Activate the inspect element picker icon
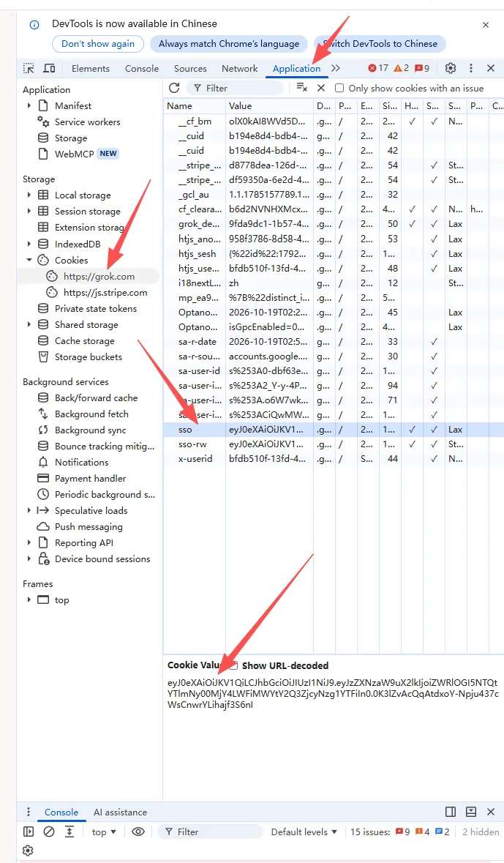The width and height of the screenshot is (504, 863). [x=28, y=68]
